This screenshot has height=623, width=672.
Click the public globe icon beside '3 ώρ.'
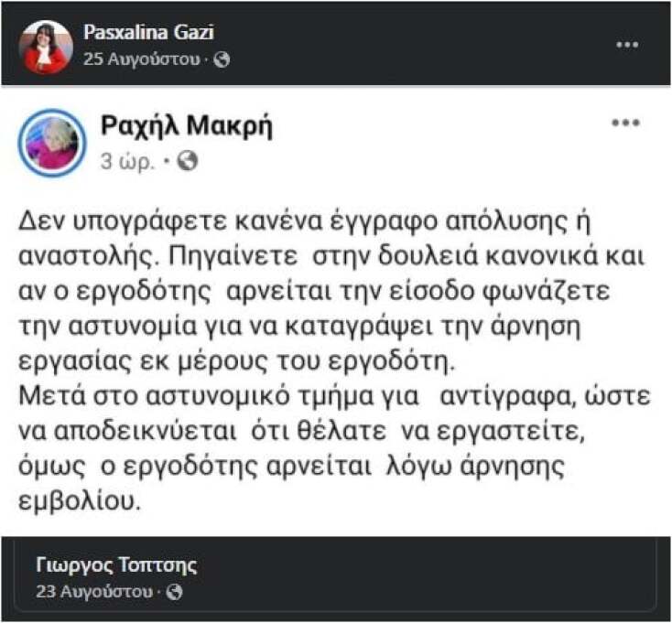pyautogui.click(x=187, y=161)
